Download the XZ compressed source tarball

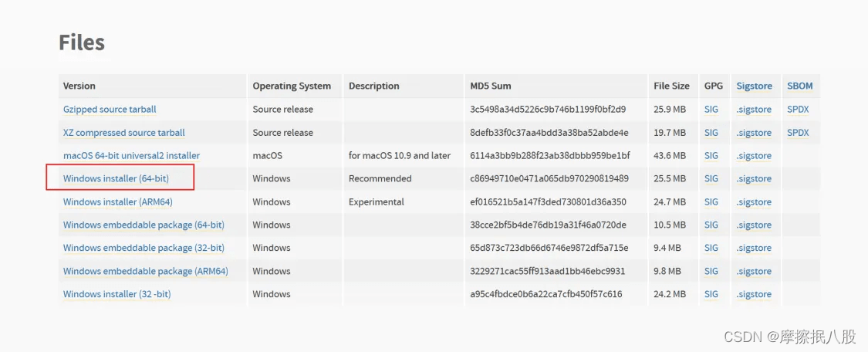click(x=123, y=133)
